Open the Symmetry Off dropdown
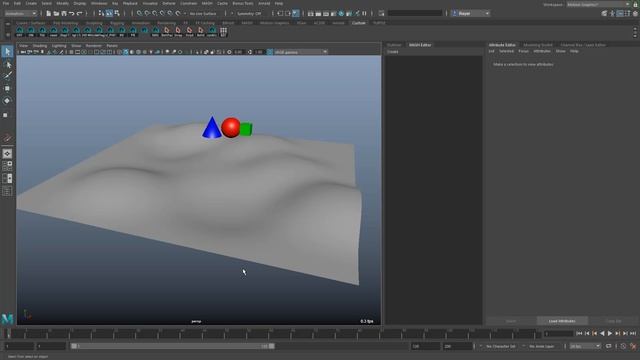Image resolution: width=640 pixels, height=360 pixels. (249, 13)
